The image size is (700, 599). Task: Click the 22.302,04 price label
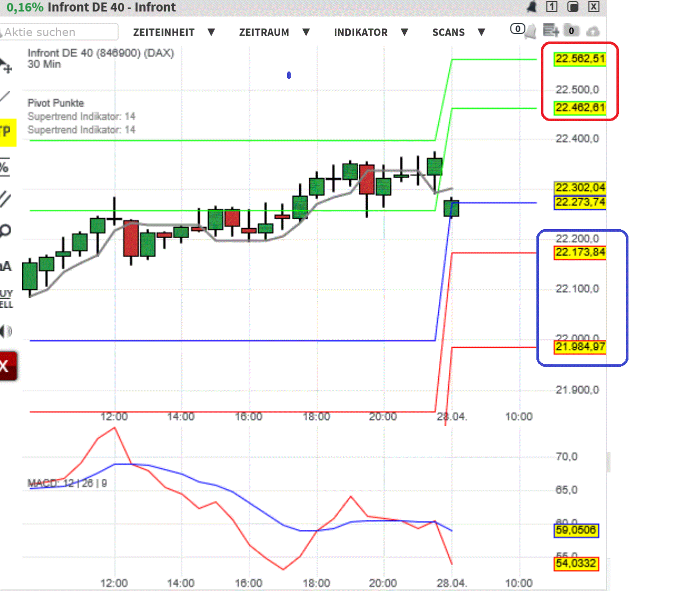tap(580, 188)
